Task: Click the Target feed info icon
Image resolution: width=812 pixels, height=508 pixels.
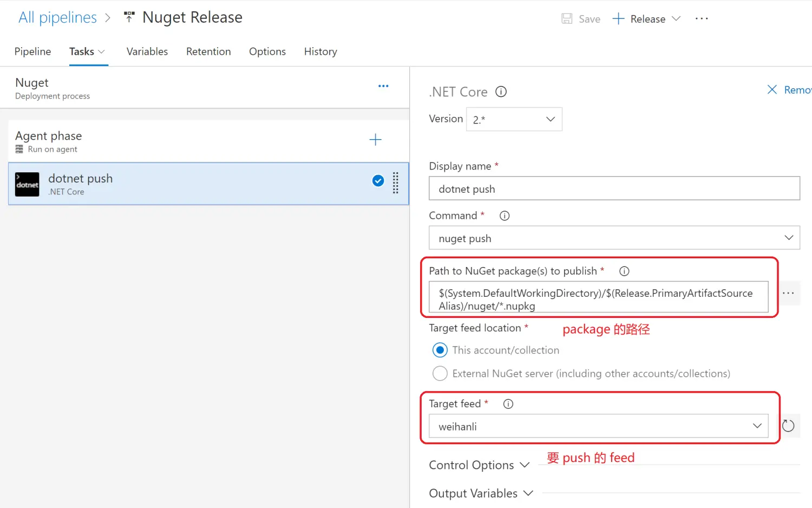Action: [x=508, y=404]
